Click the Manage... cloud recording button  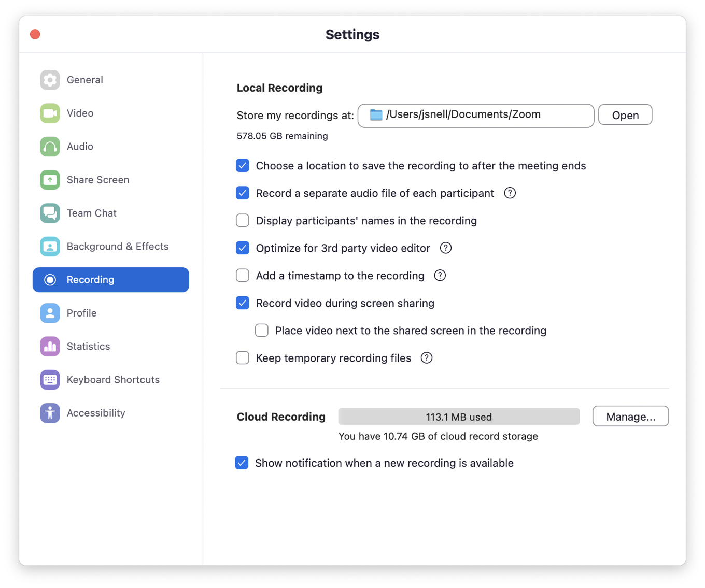coord(630,417)
